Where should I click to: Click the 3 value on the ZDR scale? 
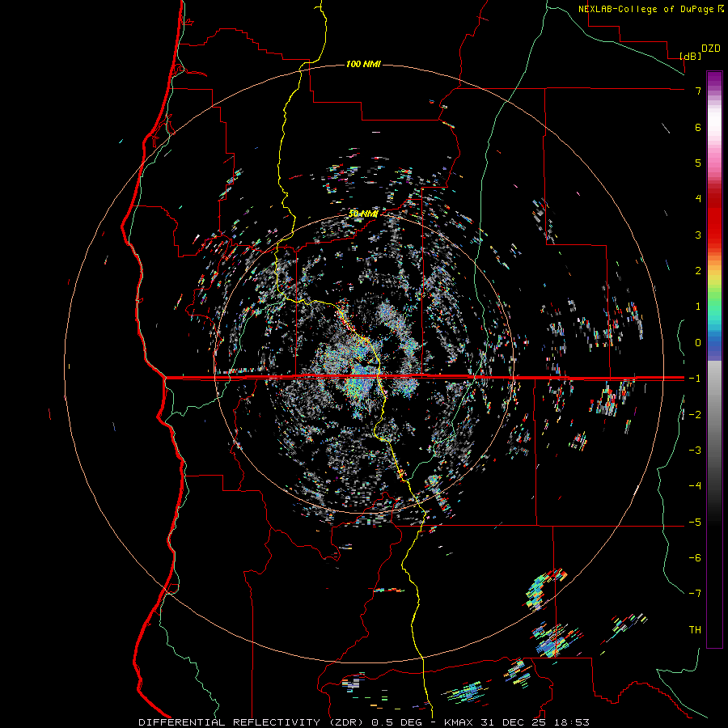698,235
